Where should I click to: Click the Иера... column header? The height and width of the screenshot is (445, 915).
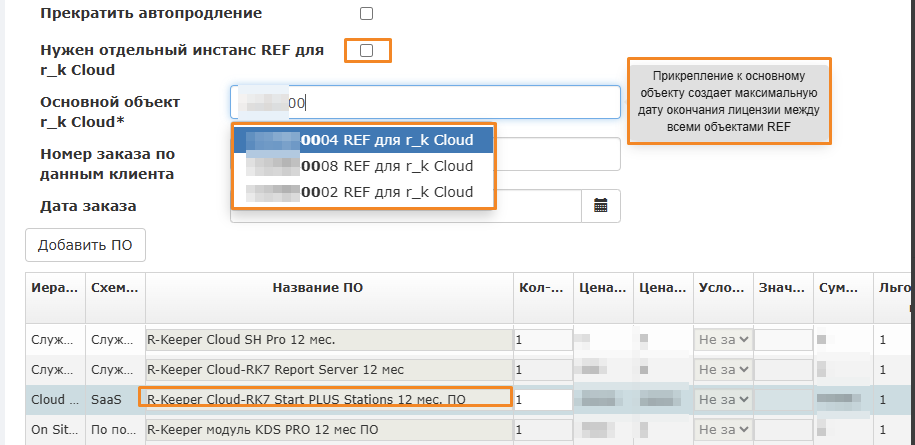point(55,288)
